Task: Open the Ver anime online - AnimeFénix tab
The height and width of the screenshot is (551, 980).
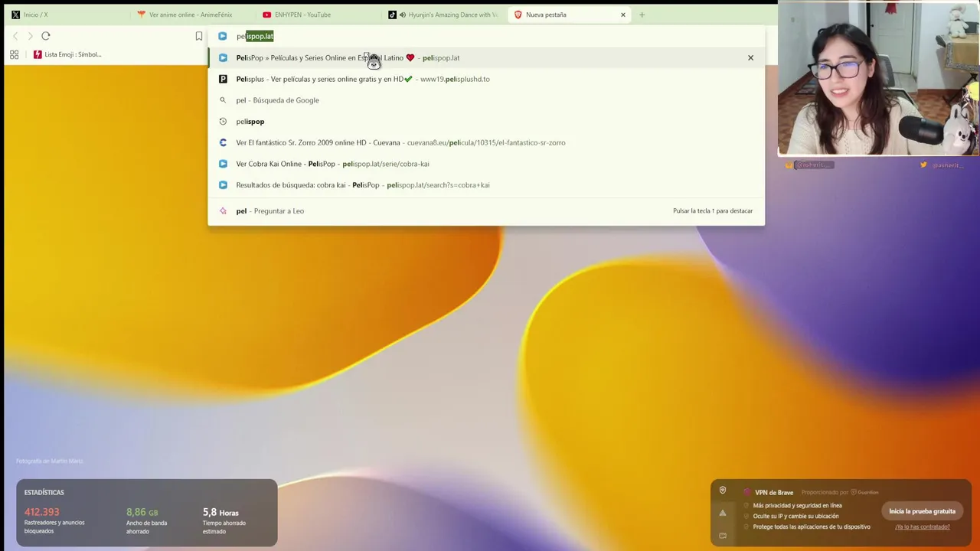Action: (x=190, y=15)
